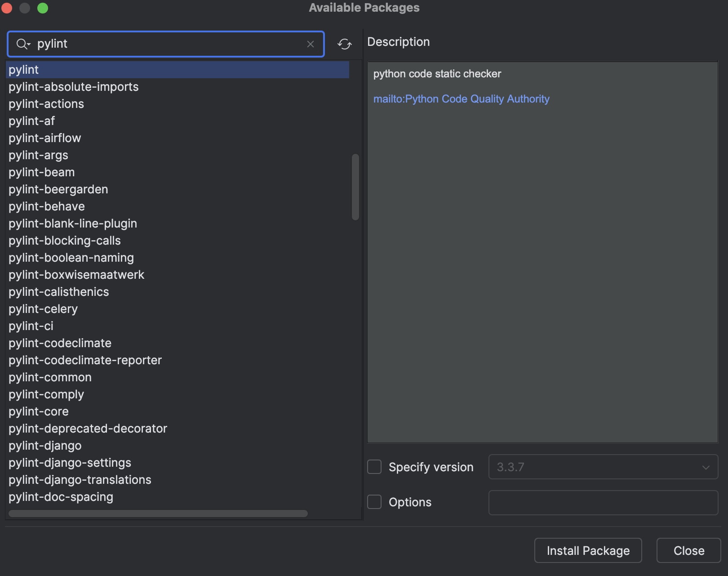Open the search field history dropdown arrow

point(29,44)
